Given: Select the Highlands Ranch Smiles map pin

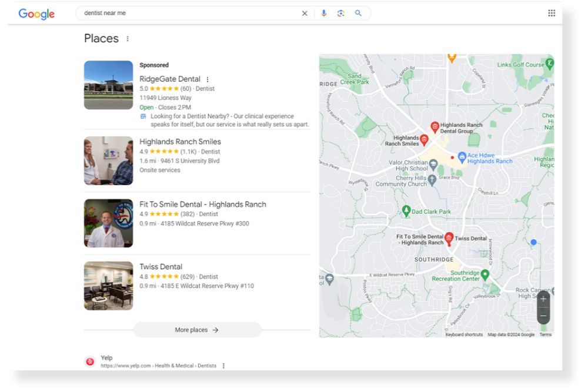Looking at the screenshot, I should [x=424, y=140].
